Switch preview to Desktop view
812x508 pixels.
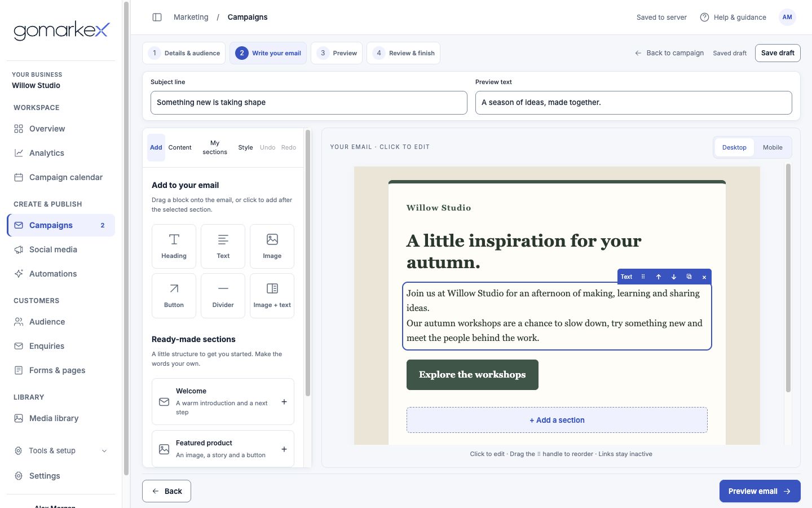point(734,147)
